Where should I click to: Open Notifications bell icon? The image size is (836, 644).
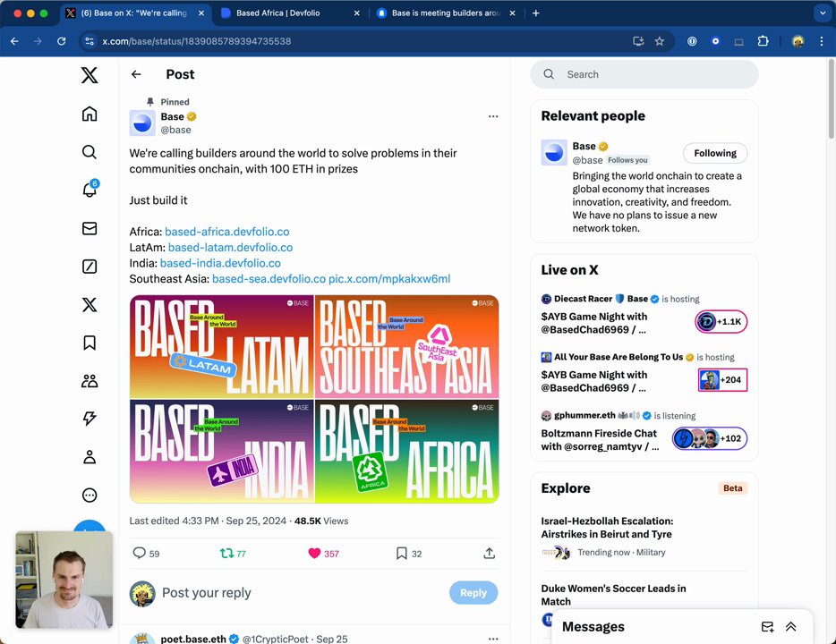(x=90, y=190)
